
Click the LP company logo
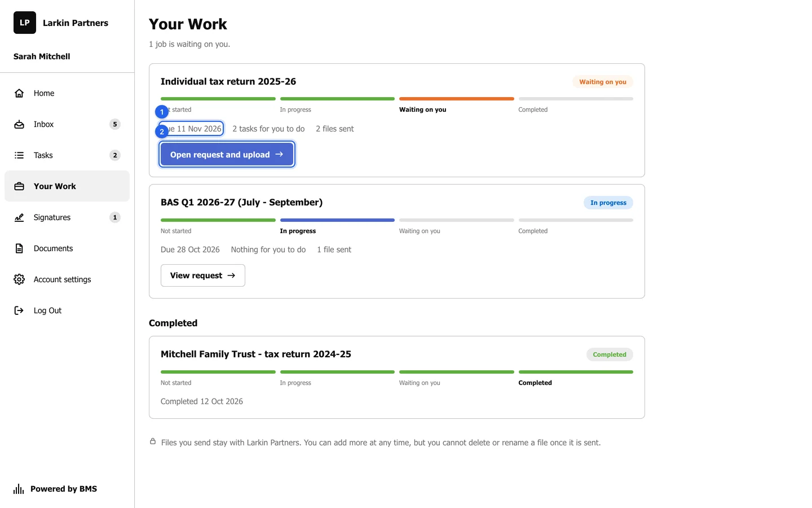(25, 23)
